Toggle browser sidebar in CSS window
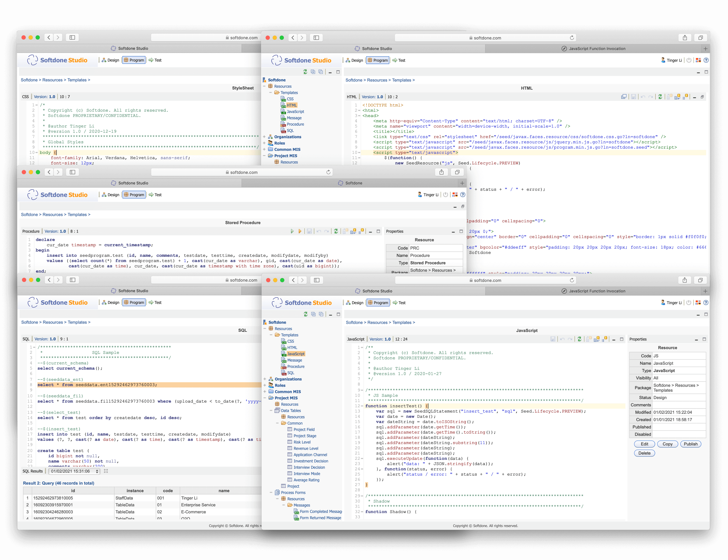The image size is (728, 560). point(72,37)
